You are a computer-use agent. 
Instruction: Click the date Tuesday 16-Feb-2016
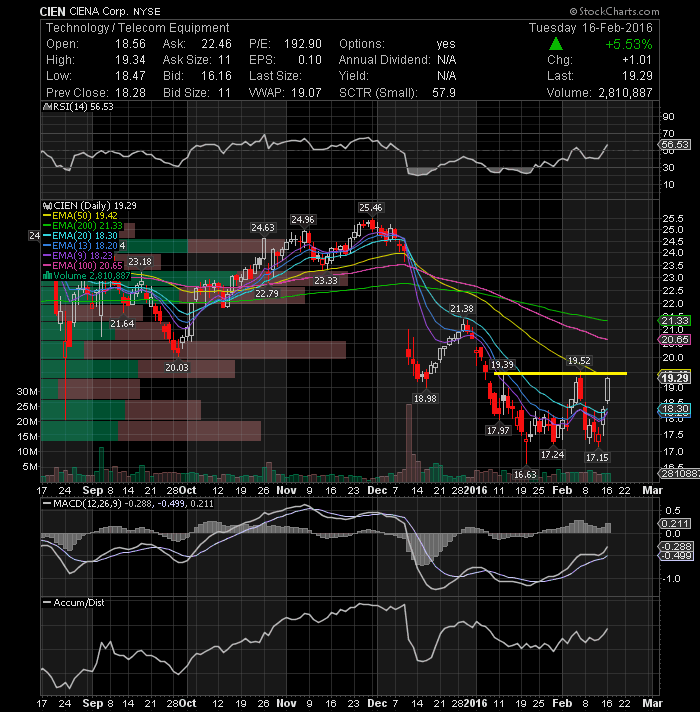591,28
